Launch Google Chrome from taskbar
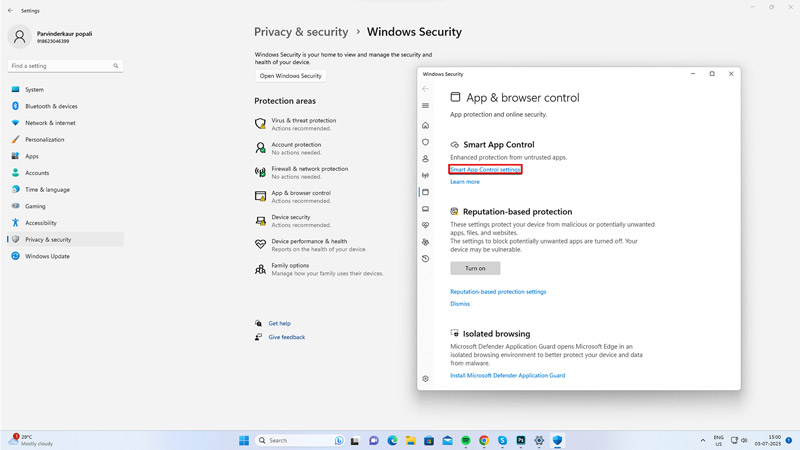 484,440
